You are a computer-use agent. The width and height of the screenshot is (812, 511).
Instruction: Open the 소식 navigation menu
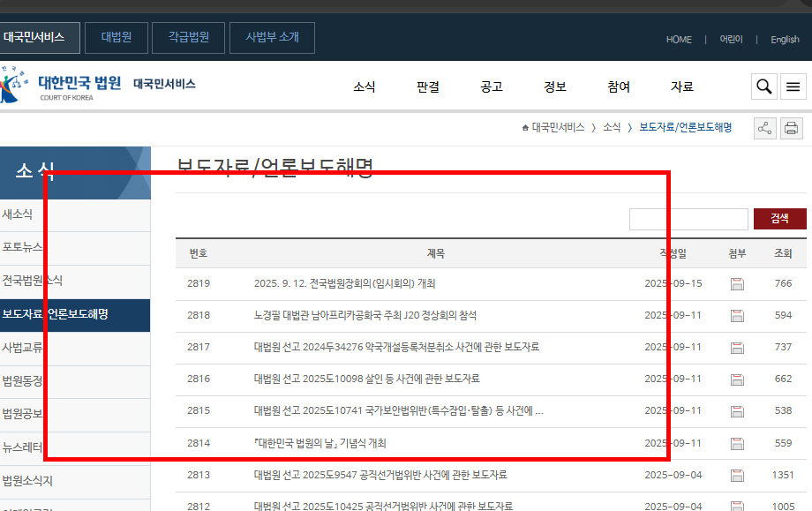click(365, 86)
